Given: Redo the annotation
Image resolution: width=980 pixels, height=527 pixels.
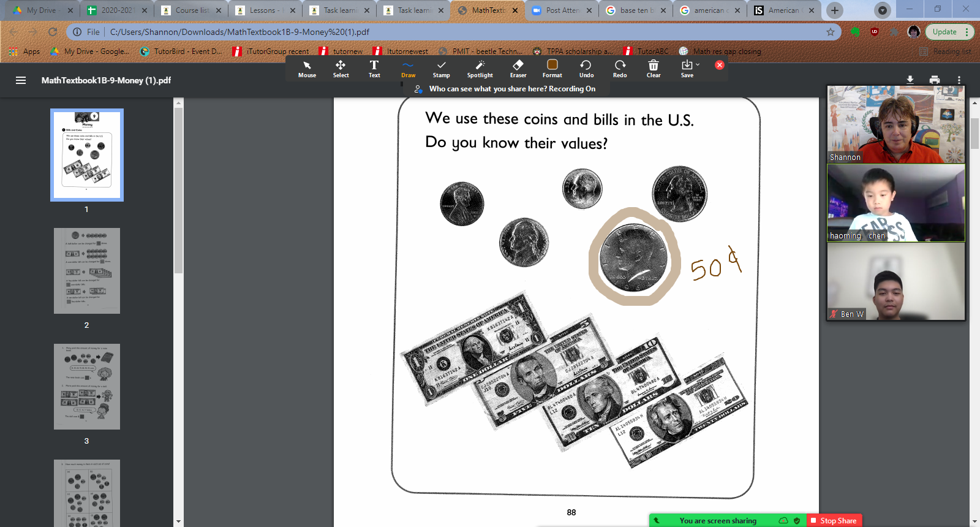Looking at the screenshot, I should (x=620, y=69).
